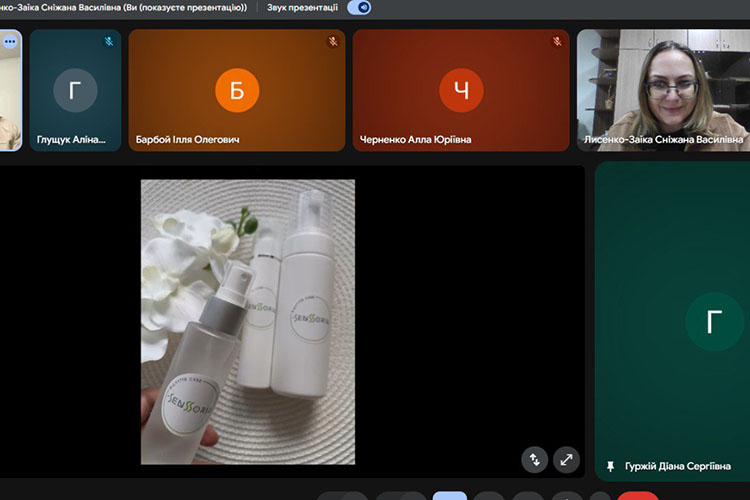Click Лисенко-Заїка Сніжана's video tile
The height and width of the screenshot is (500, 750).
[x=663, y=90]
